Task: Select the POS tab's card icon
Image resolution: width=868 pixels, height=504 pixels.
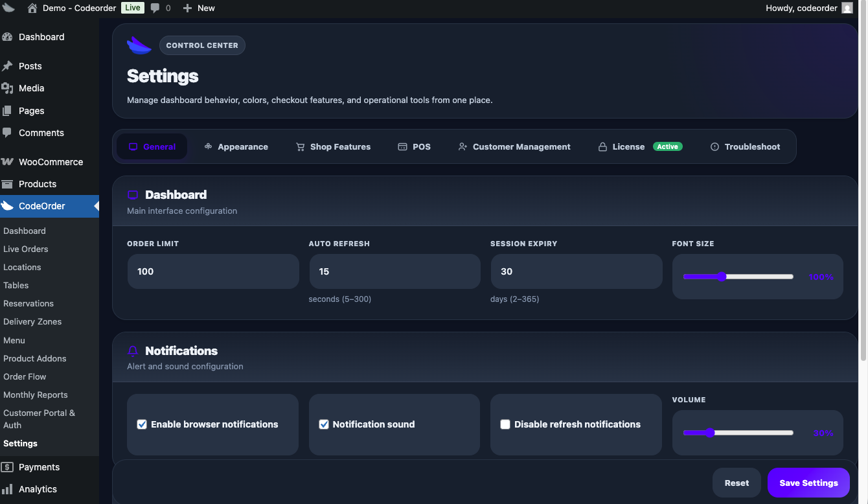Action: (401, 146)
